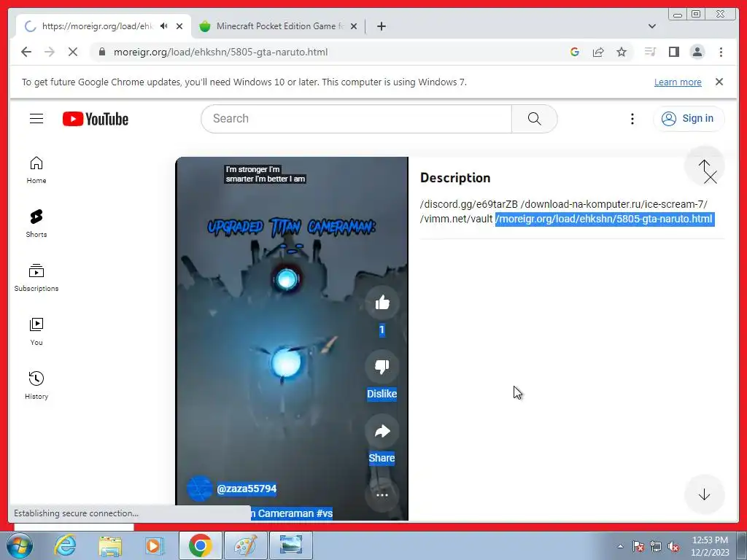Open media controls toolbar icon
The width and height of the screenshot is (747, 560).
point(650,52)
